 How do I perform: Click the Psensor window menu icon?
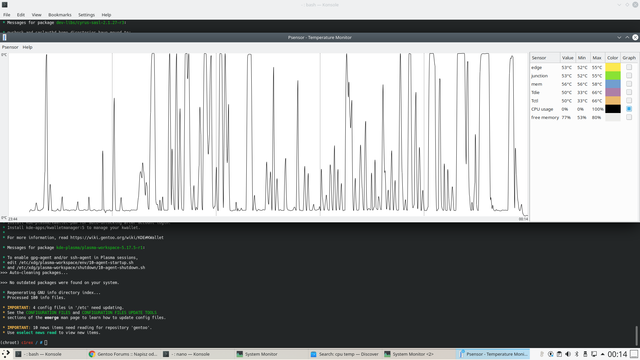coord(4,37)
